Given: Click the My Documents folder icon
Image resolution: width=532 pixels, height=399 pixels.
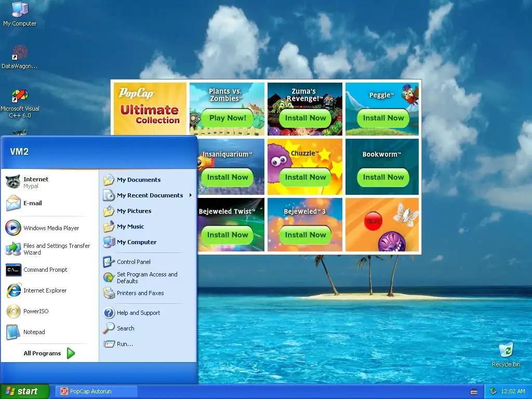Looking at the screenshot, I should tap(109, 179).
